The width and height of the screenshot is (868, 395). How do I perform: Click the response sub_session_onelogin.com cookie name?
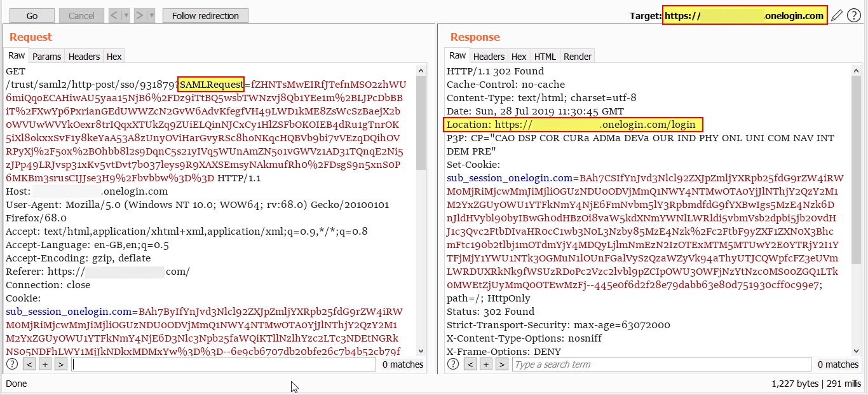tap(510, 178)
